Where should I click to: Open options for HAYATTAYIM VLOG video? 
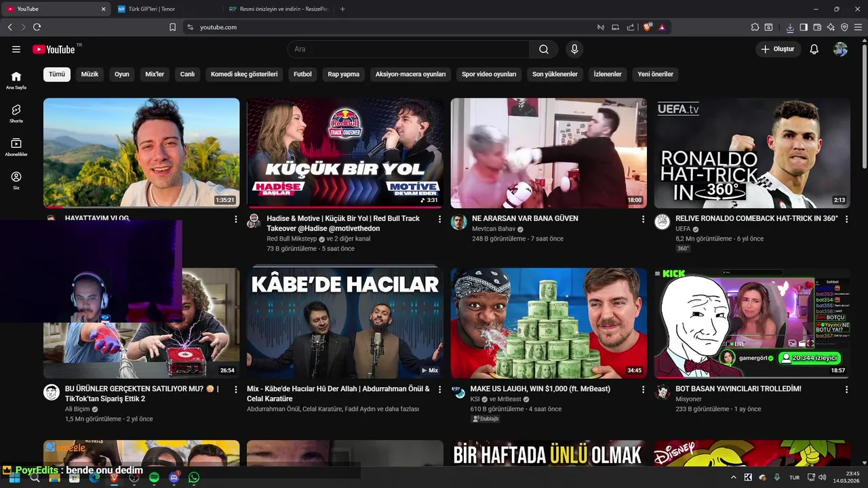(x=236, y=220)
